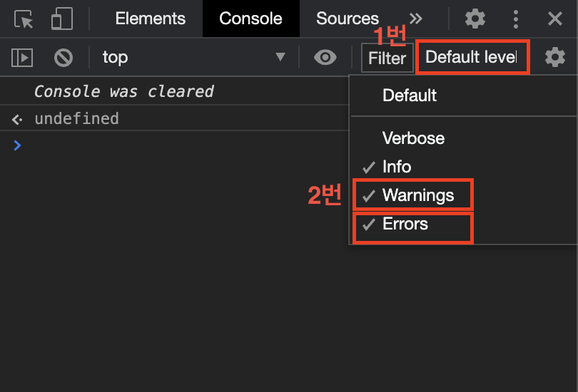Toggle the Info log level
578x392 pixels.
click(x=397, y=167)
